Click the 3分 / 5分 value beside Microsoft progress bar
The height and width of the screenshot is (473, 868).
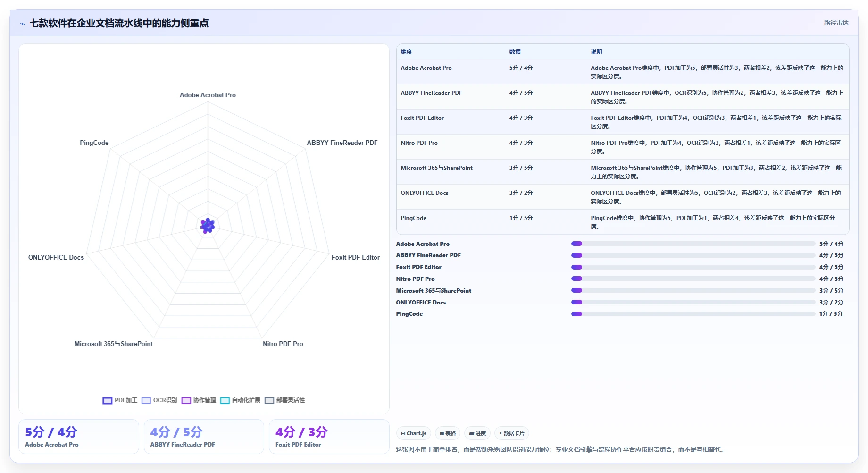(831, 291)
